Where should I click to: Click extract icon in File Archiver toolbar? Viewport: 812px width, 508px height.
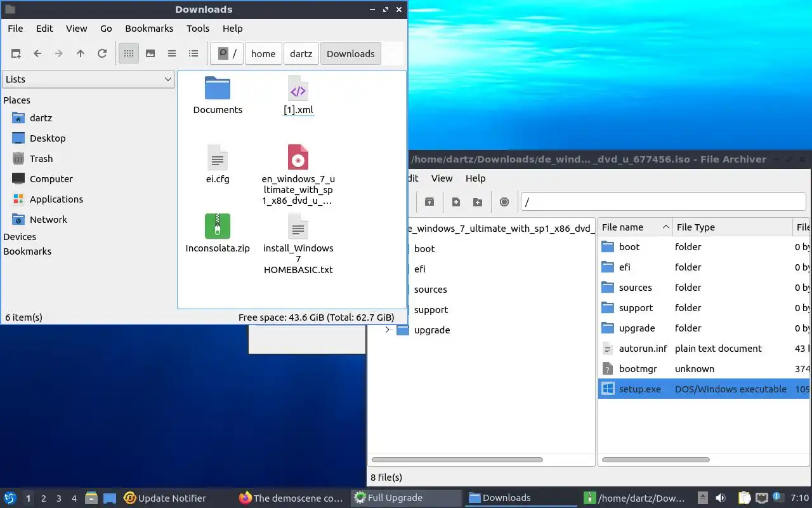click(429, 202)
